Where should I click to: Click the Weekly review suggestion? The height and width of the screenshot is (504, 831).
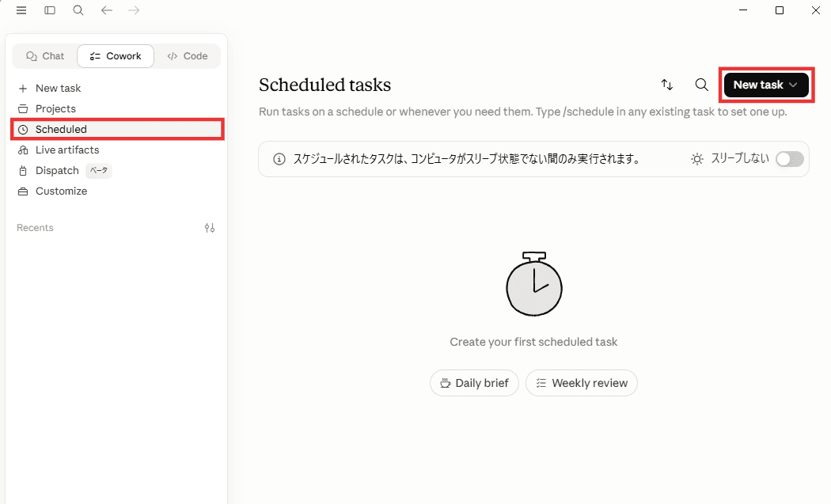click(x=582, y=383)
